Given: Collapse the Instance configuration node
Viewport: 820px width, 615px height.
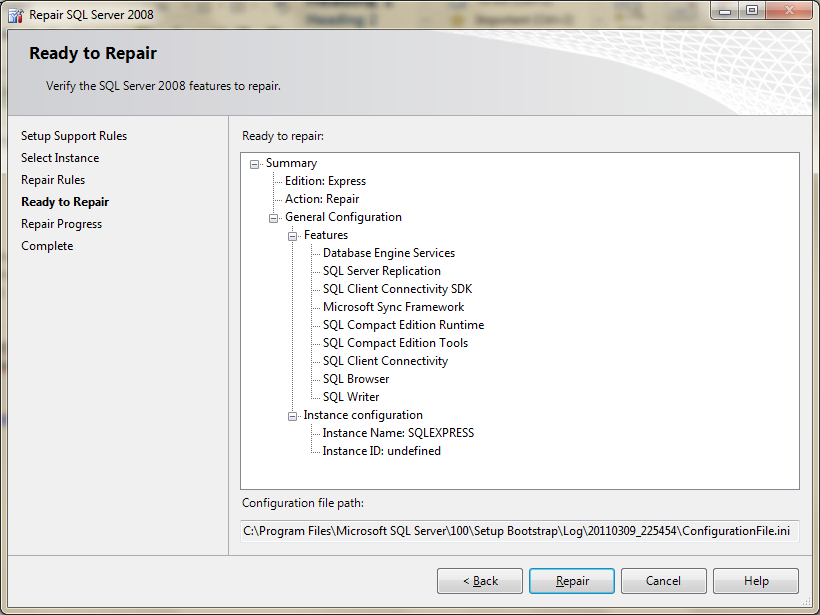Looking at the screenshot, I should click(x=293, y=416).
